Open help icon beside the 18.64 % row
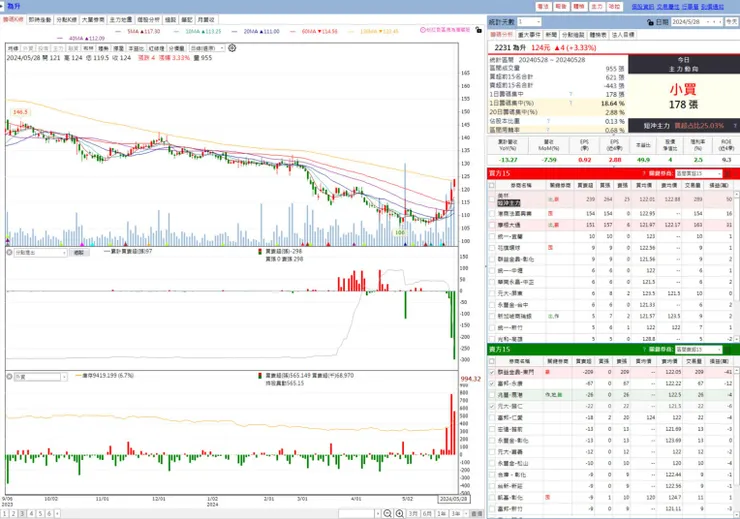This screenshot has height=519, width=740. [x=571, y=103]
